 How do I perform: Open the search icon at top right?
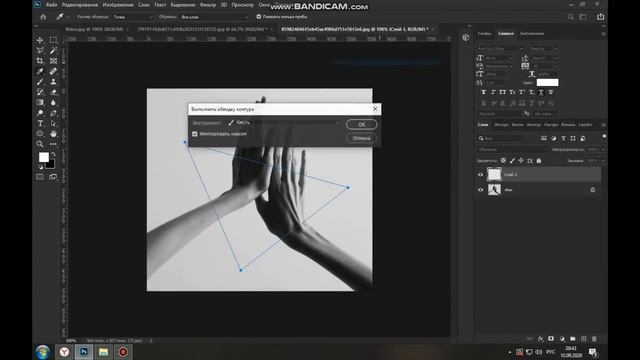click(x=571, y=17)
